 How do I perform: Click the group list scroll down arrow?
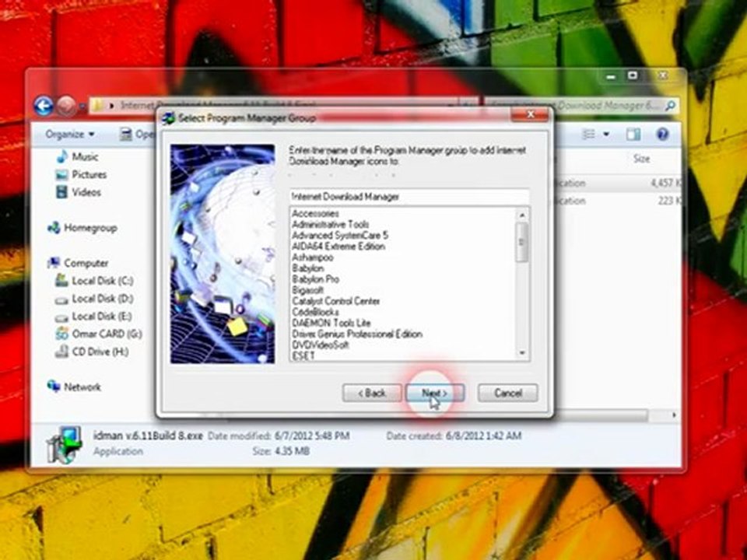click(522, 353)
